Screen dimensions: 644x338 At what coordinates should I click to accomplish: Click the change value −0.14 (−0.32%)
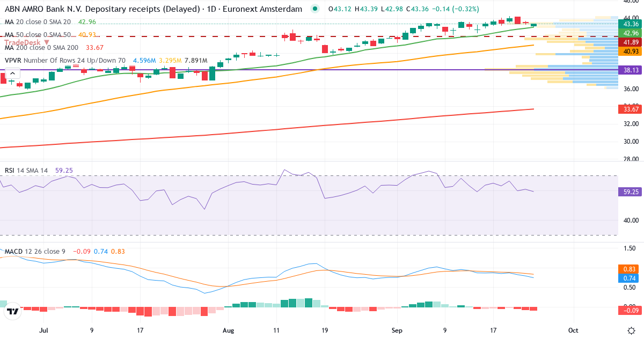click(x=455, y=9)
